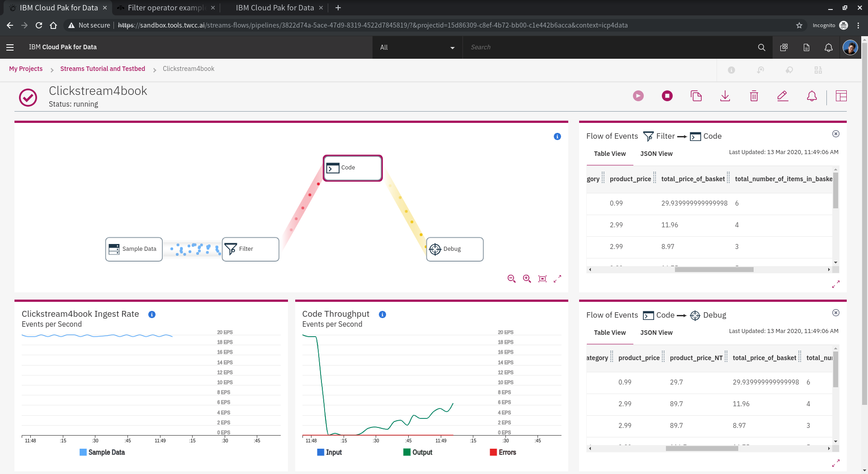868x474 pixels.
Task: Open a new browser tab
Action: 338,8
